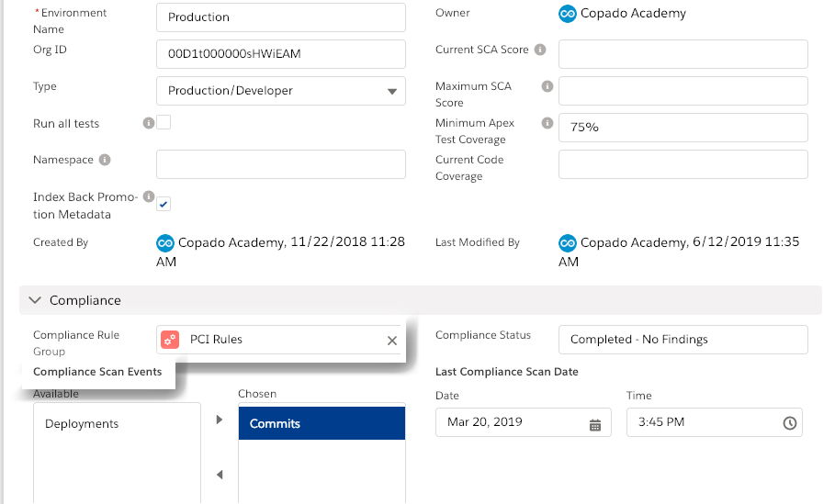Click the Compliance Scan Events label
This screenshot has width=835, height=504.
97,372
